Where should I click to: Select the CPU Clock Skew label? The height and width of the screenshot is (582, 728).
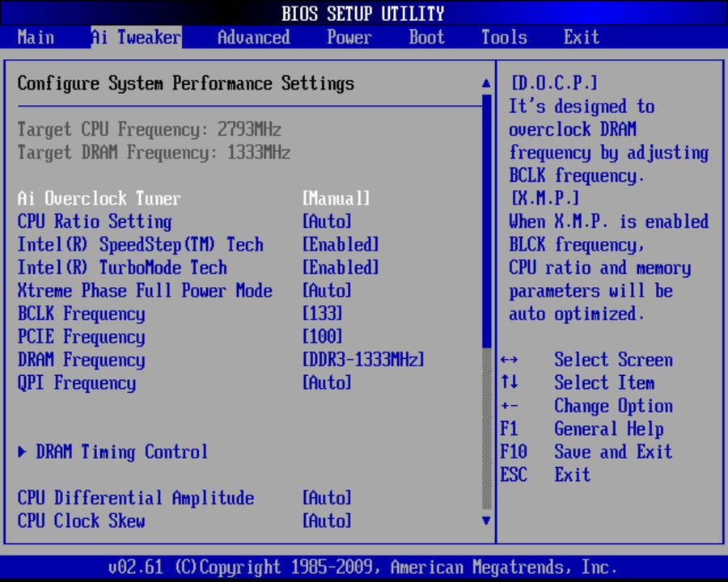(x=81, y=521)
